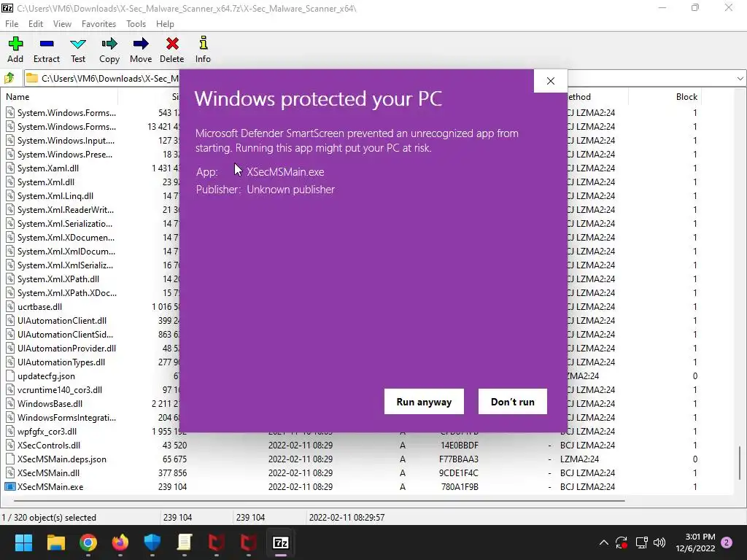Open the Favorites menu
The image size is (747, 560).
tap(98, 24)
